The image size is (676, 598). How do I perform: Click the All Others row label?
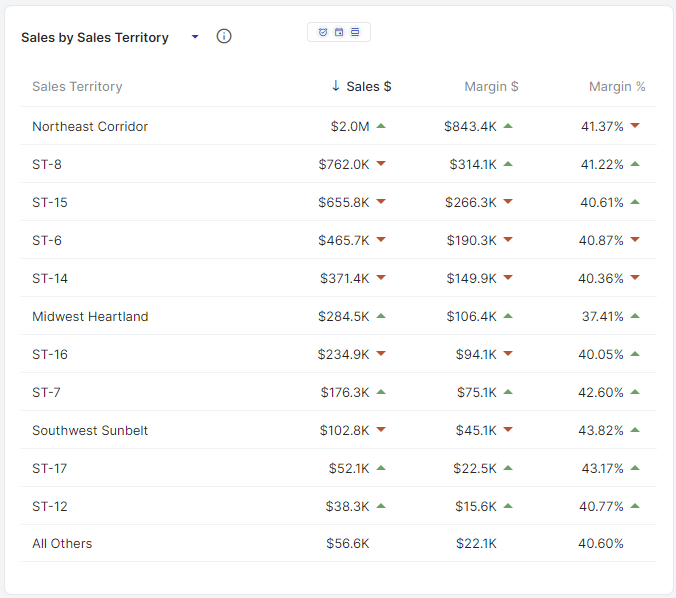click(62, 544)
